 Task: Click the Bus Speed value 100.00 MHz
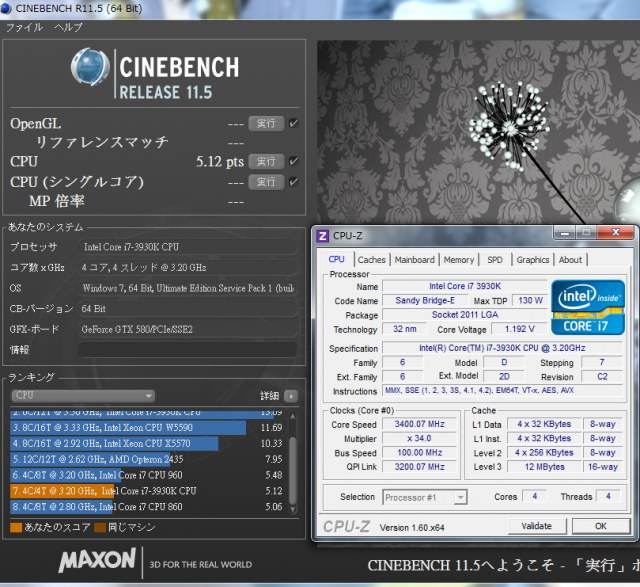[x=420, y=453]
